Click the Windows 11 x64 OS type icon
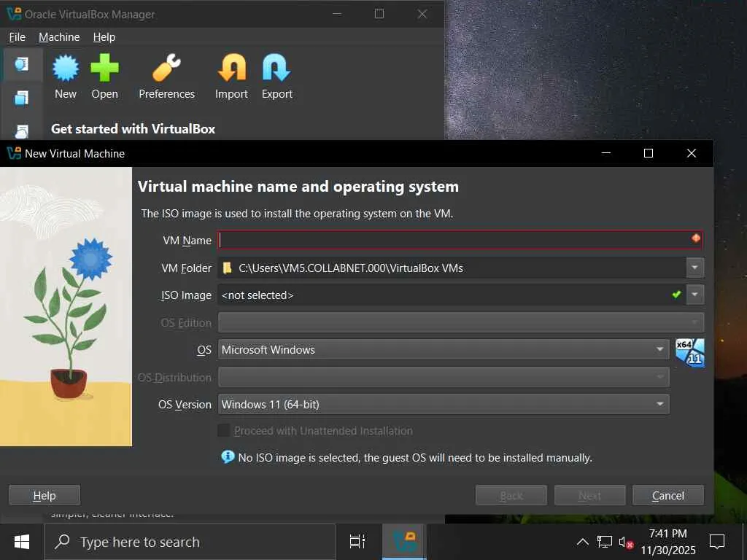The image size is (747, 560). 690,352
